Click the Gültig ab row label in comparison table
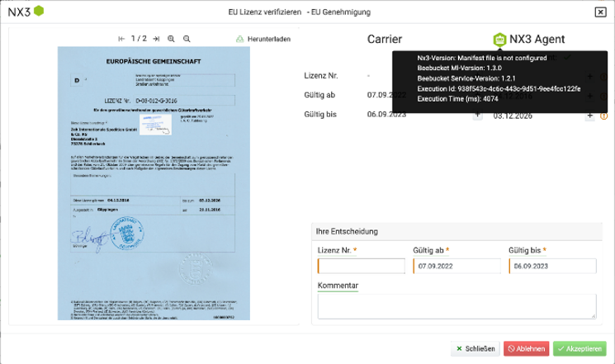Screen dimensions: 615x364 tap(319, 95)
